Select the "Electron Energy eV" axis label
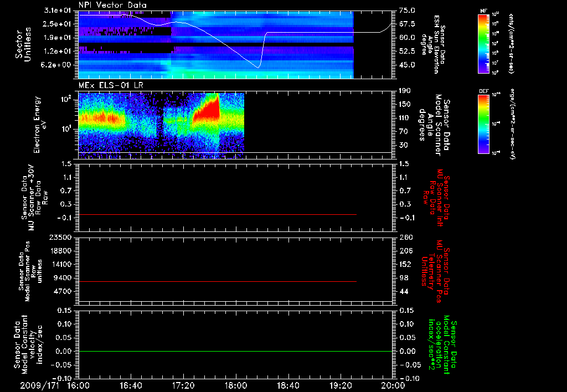 coord(40,125)
